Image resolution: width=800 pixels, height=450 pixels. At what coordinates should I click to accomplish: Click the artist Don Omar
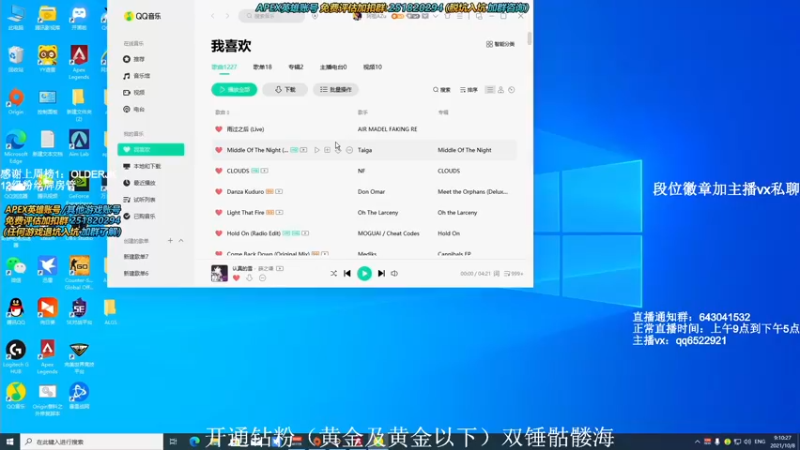point(371,192)
